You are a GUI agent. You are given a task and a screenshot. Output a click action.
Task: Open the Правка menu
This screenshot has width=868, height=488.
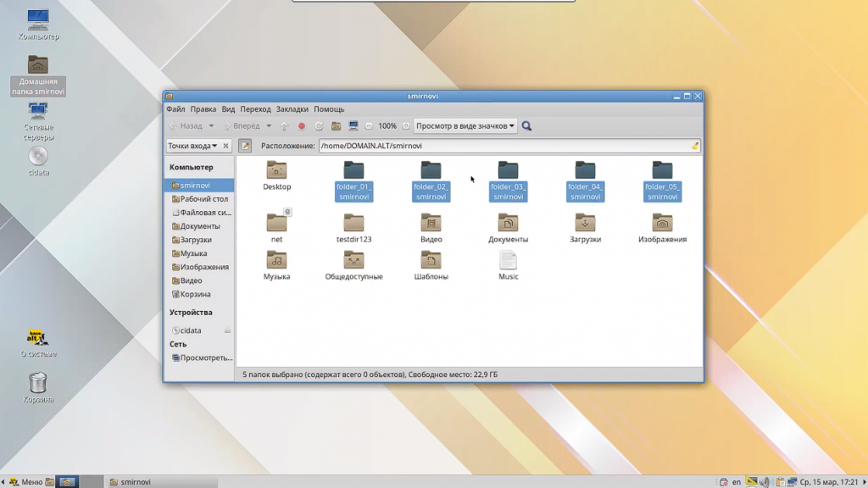click(x=203, y=109)
